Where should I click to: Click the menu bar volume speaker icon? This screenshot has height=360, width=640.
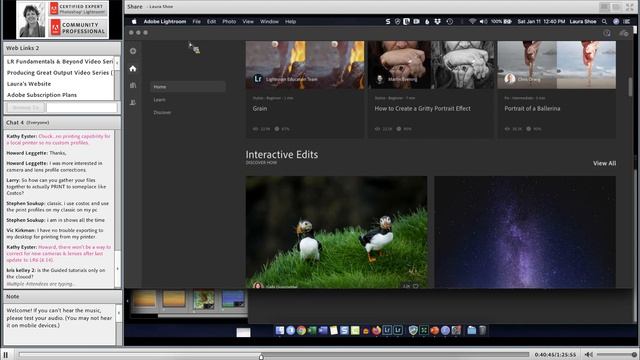point(483,21)
